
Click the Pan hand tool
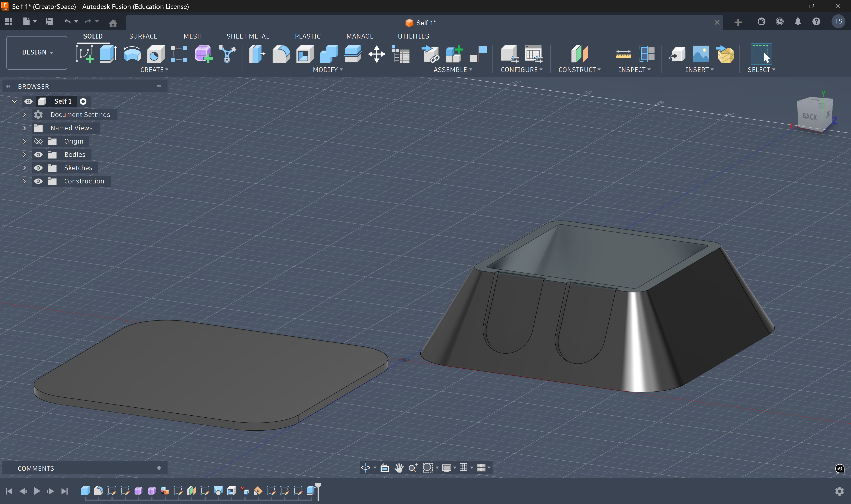tap(399, 468)
